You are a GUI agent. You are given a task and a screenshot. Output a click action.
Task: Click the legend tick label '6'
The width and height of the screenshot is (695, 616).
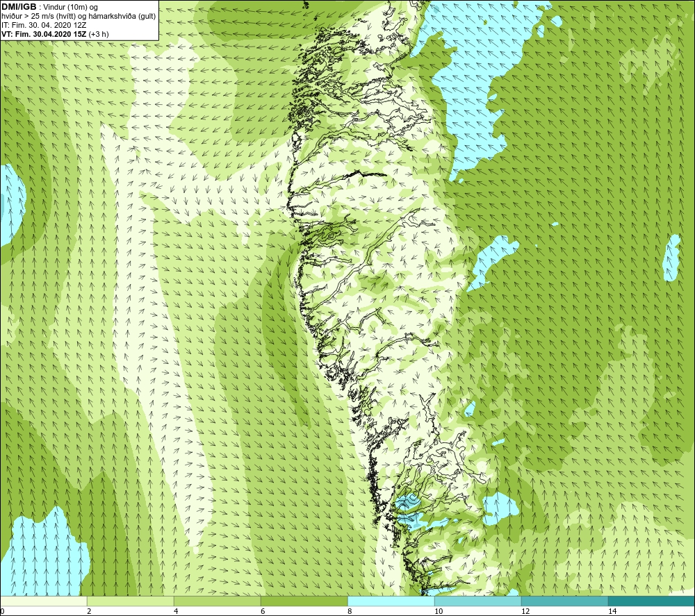(x=263, y=611)
